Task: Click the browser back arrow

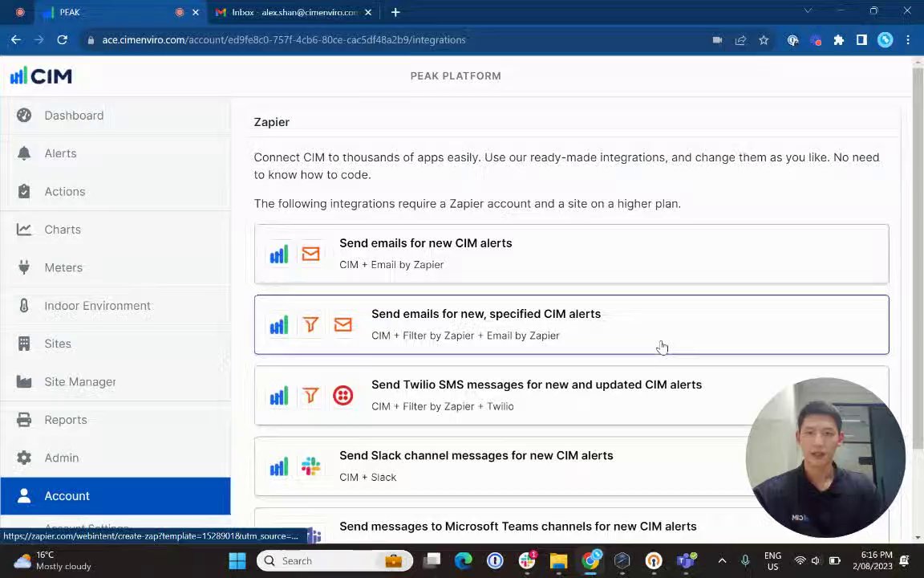Action: 16,40
